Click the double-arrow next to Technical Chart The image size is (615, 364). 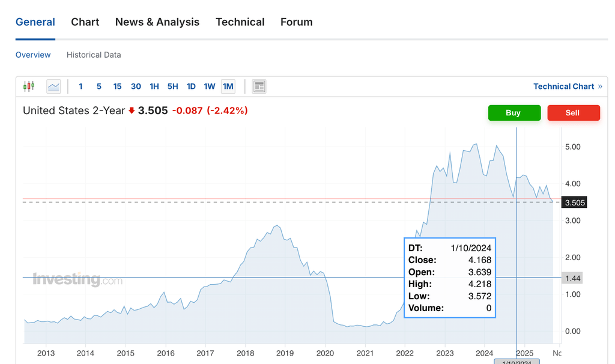tap(599, 86)
